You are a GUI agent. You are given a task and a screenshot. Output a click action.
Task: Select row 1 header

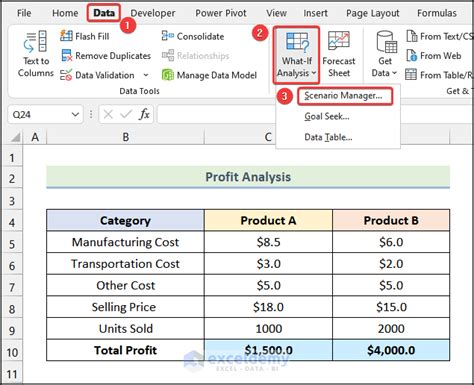(x=12, y=157)
